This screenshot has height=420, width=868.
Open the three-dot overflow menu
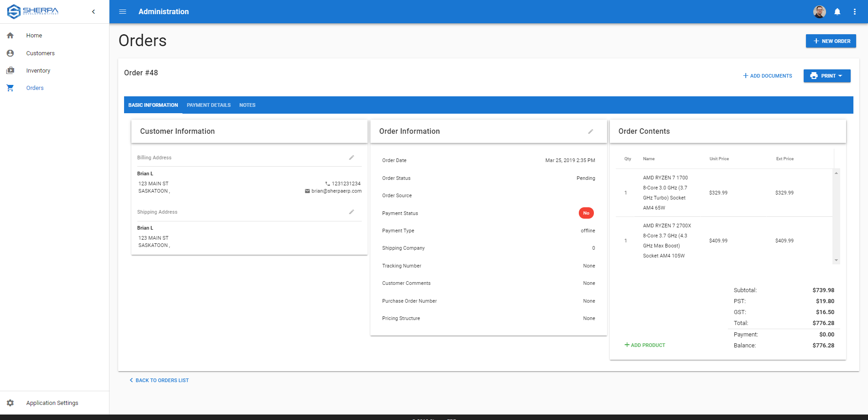[855, 11]
